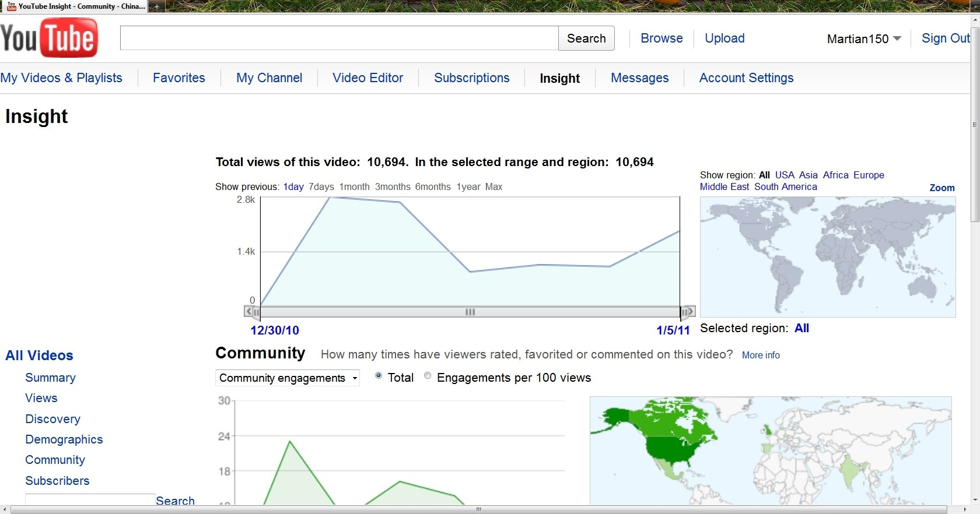Open My Videos & Playlists tab
Screen dimensions: 980x514
[x=61, y=78]
